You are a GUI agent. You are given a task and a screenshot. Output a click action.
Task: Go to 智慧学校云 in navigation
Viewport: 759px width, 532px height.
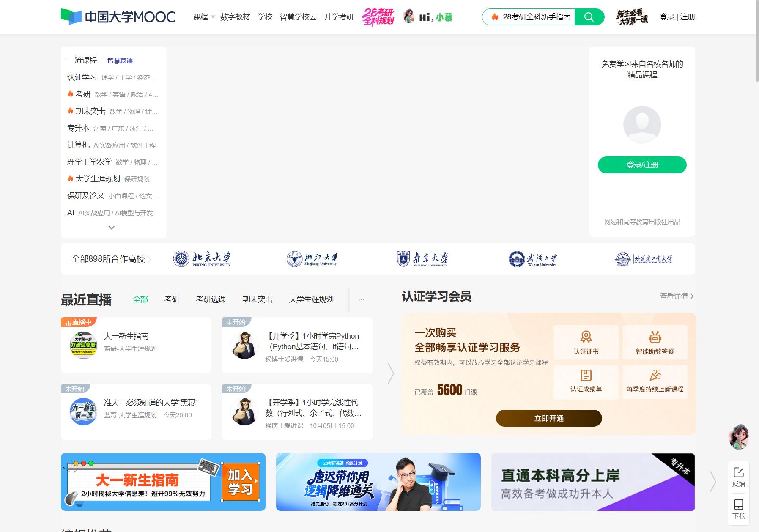[x=298, y=17]
